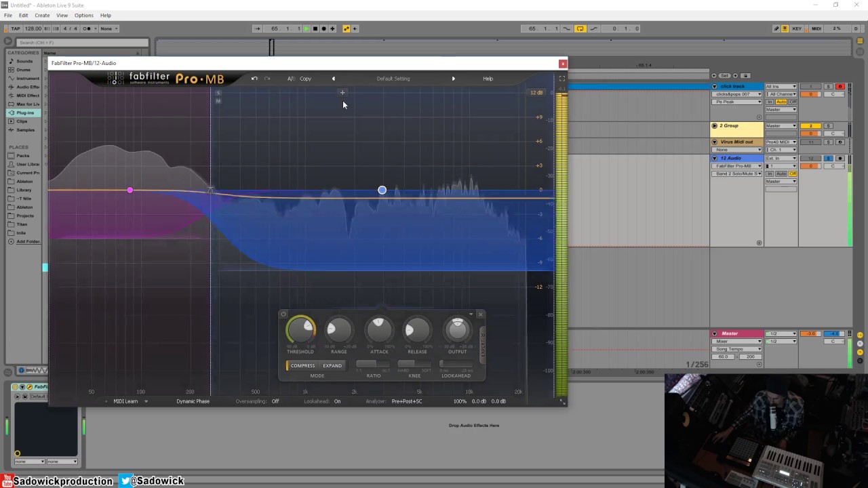
Task: Open the Help menu in Pro-MB
Action: (488, 79)
